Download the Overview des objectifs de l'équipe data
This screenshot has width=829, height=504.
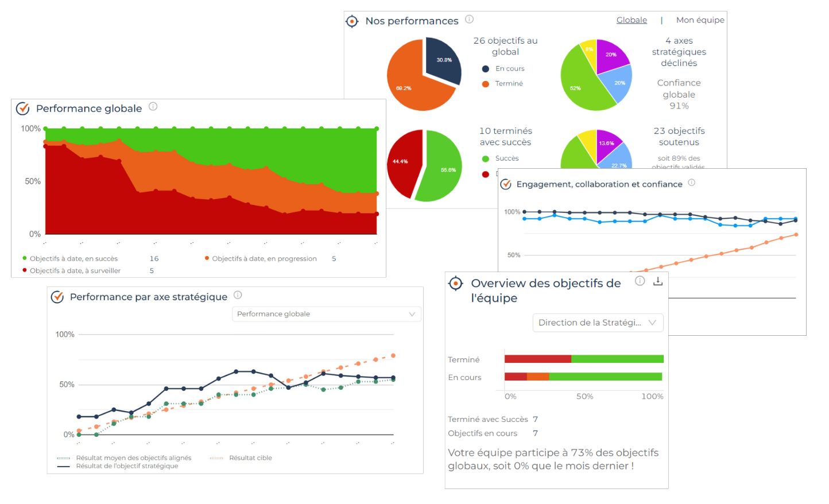point(658,281)
